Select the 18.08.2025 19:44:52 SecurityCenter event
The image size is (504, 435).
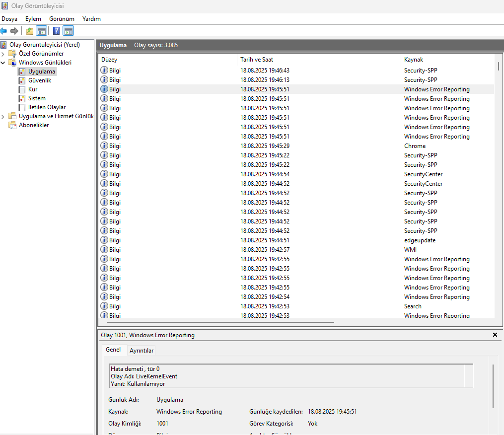coord(296,184)
